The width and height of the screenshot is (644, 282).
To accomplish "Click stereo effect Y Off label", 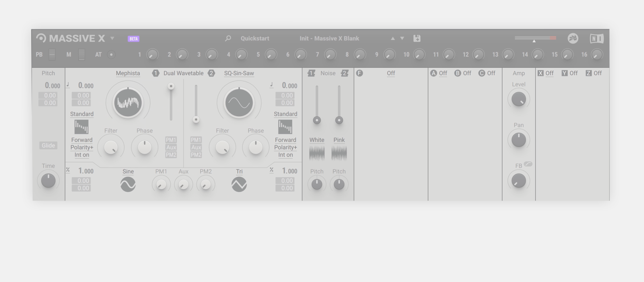I will (x=574, y=73).
